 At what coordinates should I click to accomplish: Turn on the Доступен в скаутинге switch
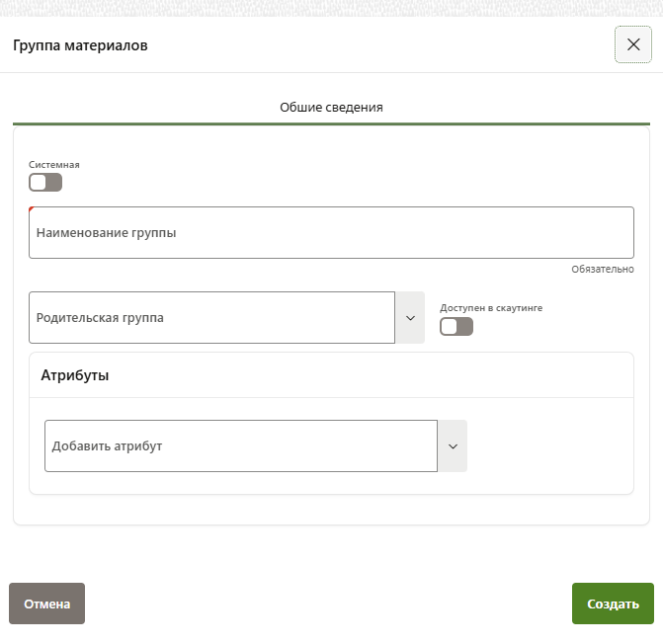(x=456, y=326)
